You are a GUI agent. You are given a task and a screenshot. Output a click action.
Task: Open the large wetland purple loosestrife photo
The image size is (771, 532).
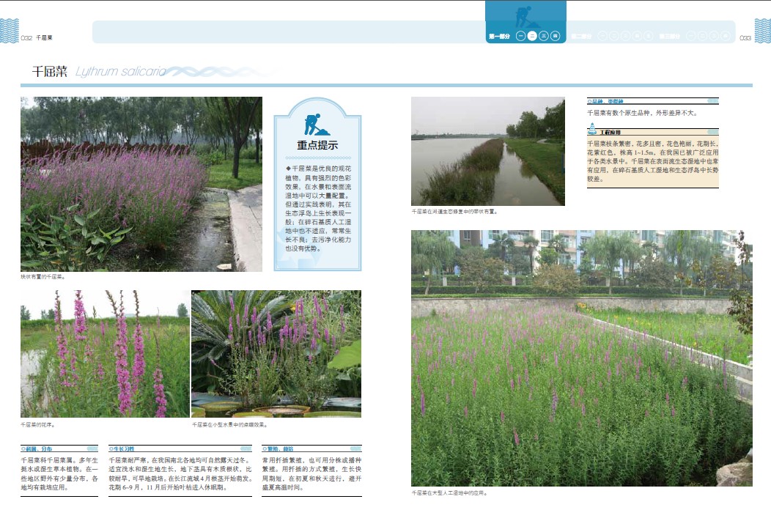point(581,358)
